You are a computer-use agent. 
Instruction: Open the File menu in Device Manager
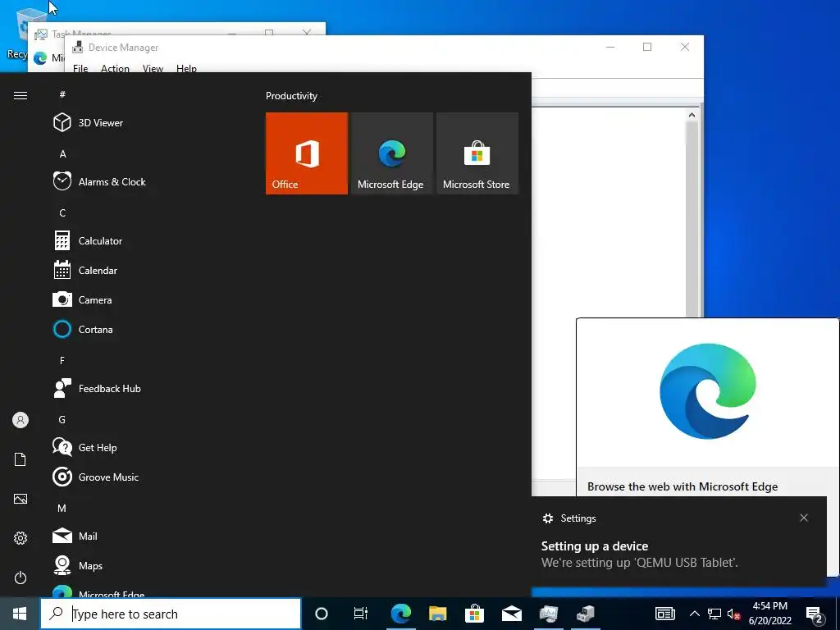click(80, 69)
